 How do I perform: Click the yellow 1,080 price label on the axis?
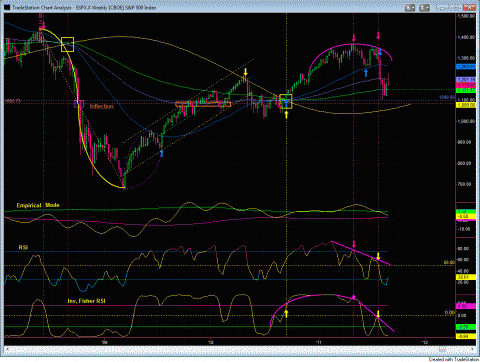point(466,105)
